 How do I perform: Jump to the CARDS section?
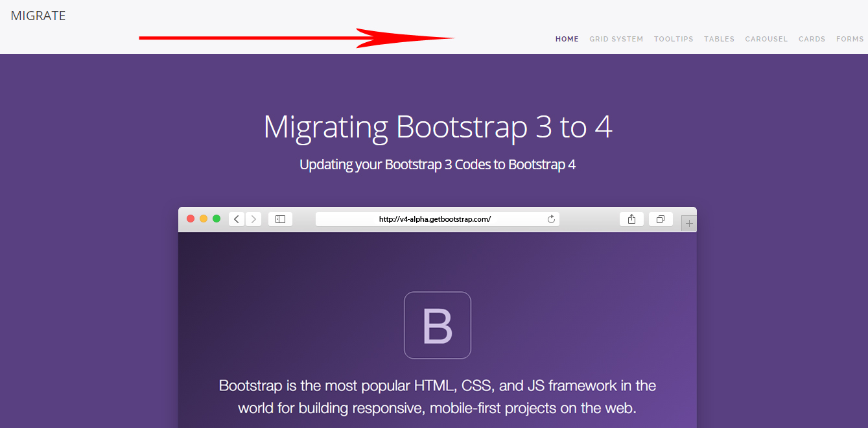pos(812,39)
